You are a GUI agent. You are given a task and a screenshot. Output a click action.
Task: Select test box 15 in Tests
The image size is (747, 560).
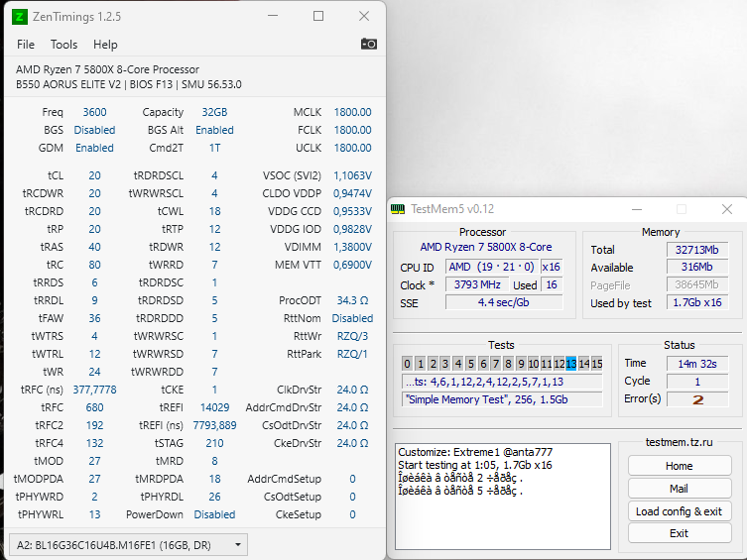597,364
